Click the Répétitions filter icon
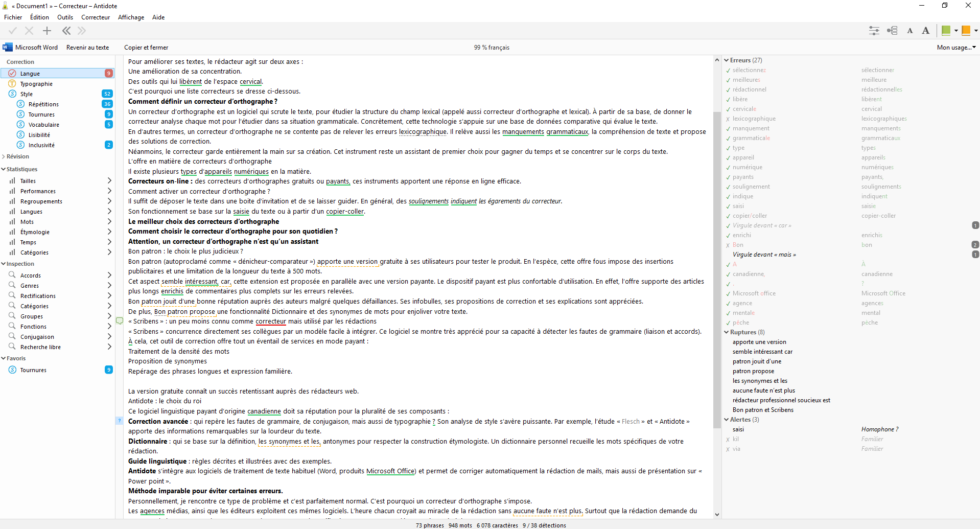The height and width of the screenshot is (529, 980). tap(20, 104)
